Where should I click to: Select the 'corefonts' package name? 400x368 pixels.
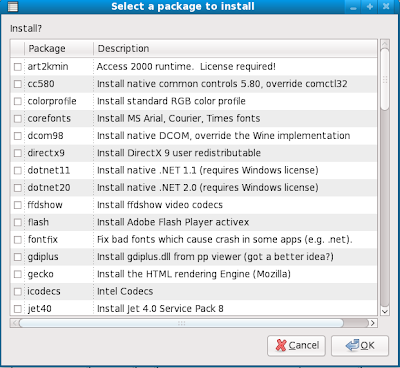point(49,119)
